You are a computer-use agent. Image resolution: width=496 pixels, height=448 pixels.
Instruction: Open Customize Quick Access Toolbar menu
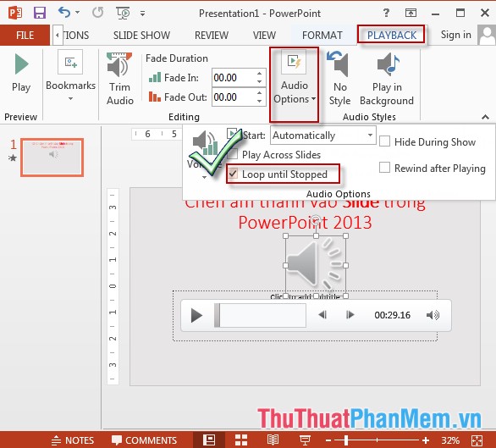pos(143,14)
